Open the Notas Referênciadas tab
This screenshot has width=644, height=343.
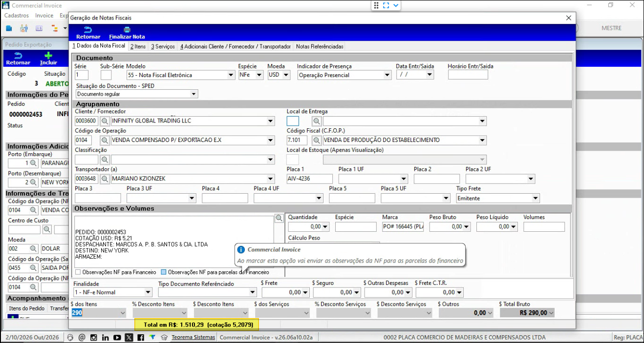pyautogui.click(x=320, y=46)
